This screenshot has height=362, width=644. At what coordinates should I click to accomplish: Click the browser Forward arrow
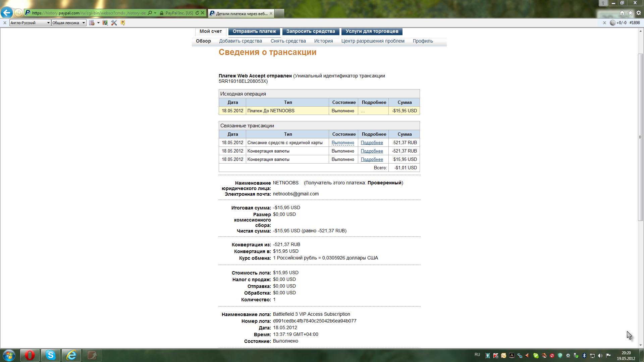[18, 13]
